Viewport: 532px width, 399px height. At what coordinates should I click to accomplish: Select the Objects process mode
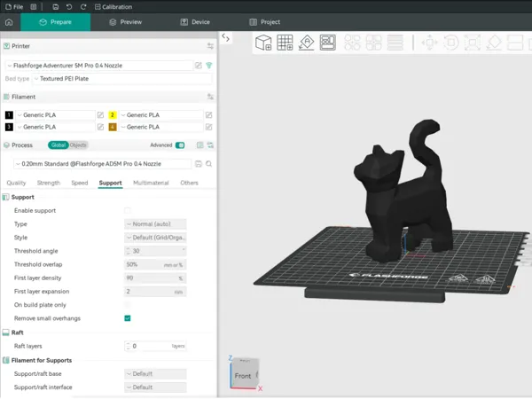[x=78, y=145]
